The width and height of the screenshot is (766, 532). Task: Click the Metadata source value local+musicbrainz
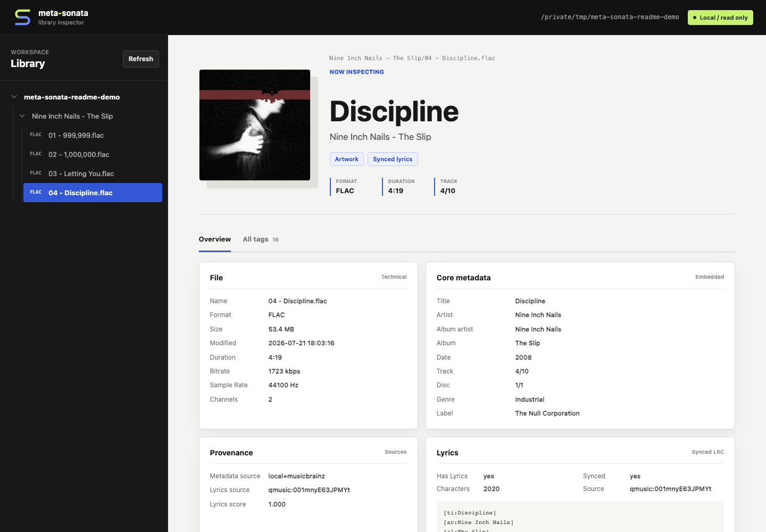[297, 476]
